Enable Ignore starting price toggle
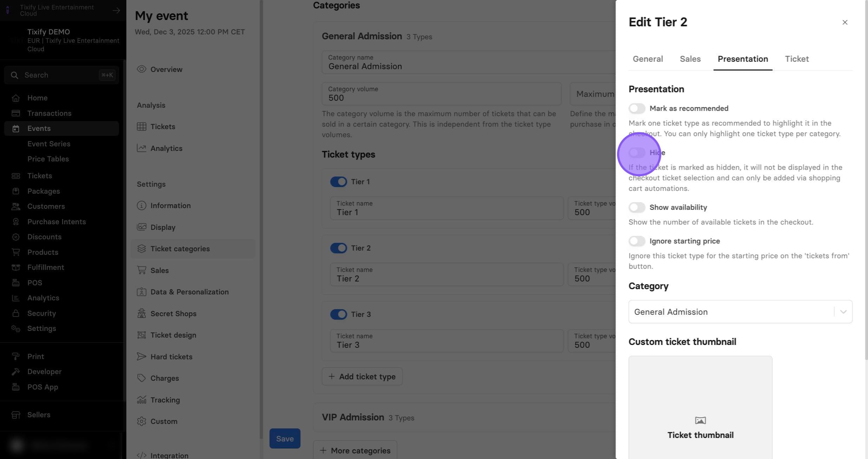The height and width of the screenshot is (459, 868). [x=637, y=241]
